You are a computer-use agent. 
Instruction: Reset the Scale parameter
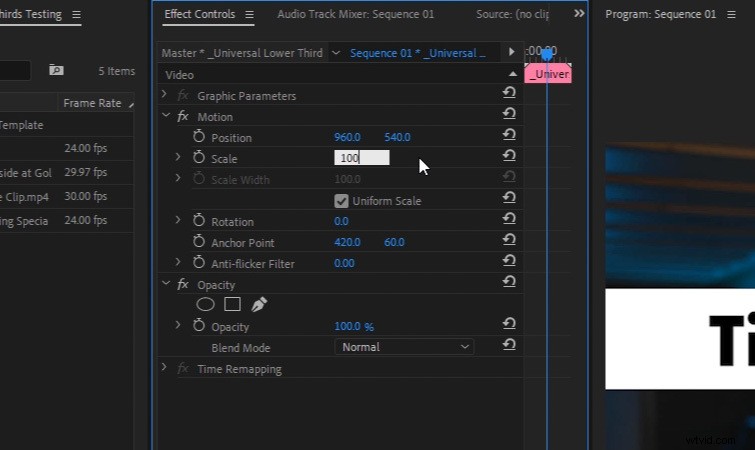pyautogui.click(x=509, y=155)
